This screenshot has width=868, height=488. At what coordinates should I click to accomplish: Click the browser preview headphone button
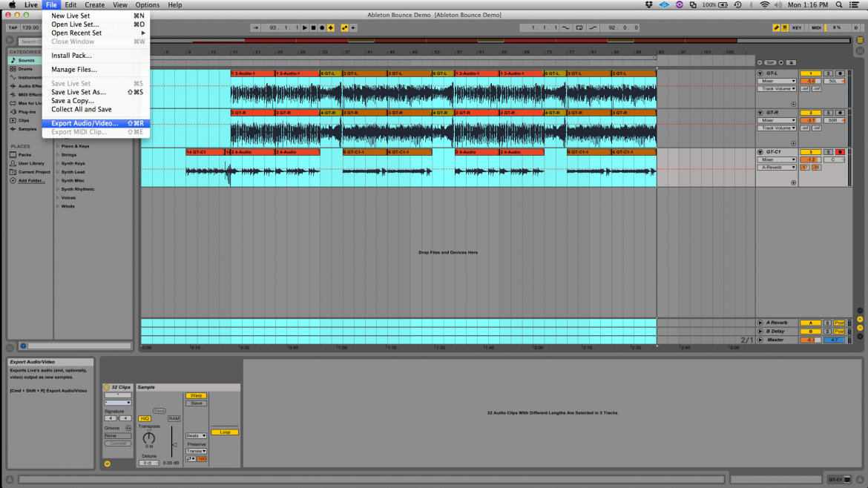click(x=23, y=346)
